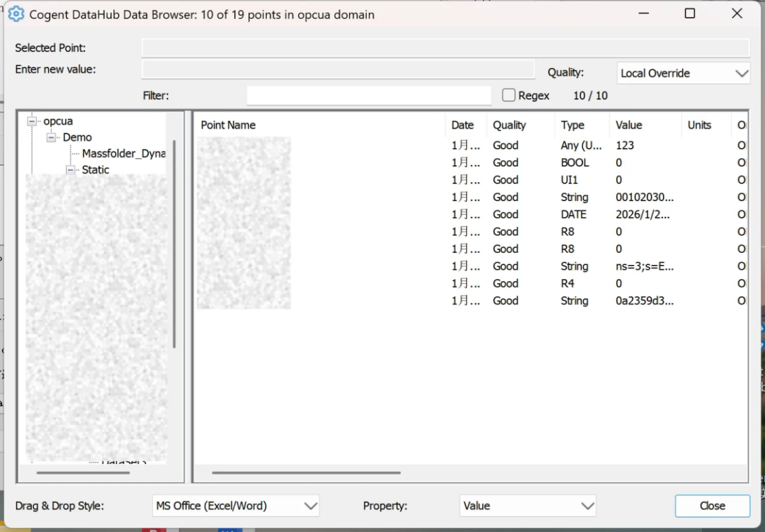Screen dimensions: 765x532
Task: Click the tree panel horizontal scrollbar
Action: click(83, 472)
